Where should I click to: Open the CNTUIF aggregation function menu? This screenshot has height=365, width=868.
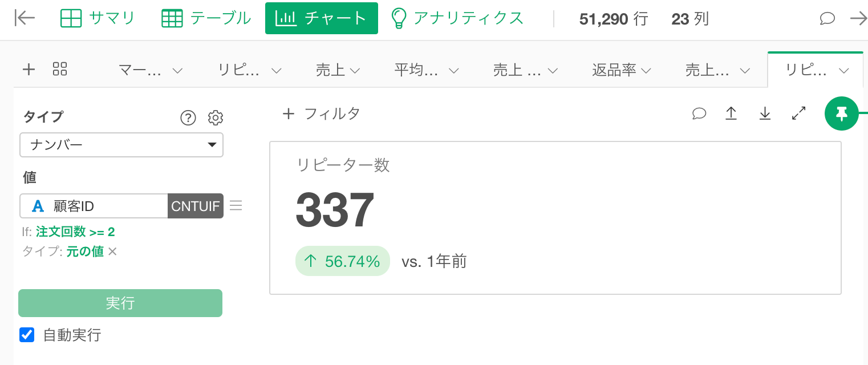pyautogui.click(x=196, y=206)
